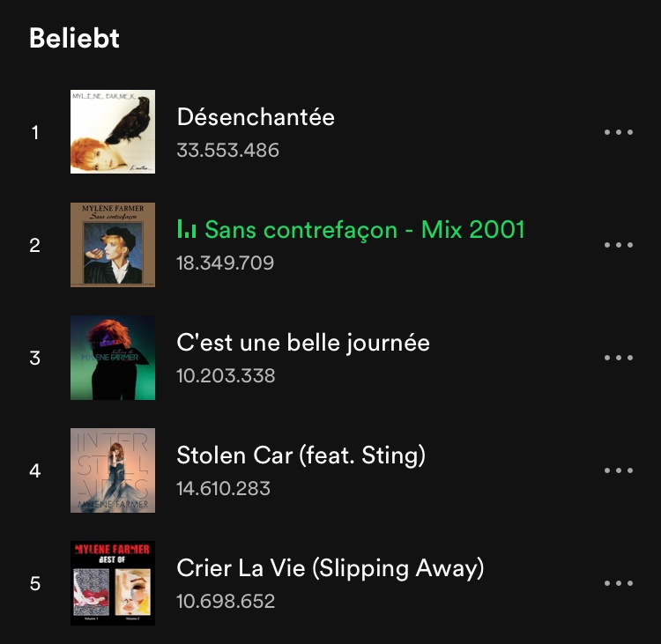Play Stolen Car (feat. Sting)
Screen dimensions: 661x644
(301, 455)
